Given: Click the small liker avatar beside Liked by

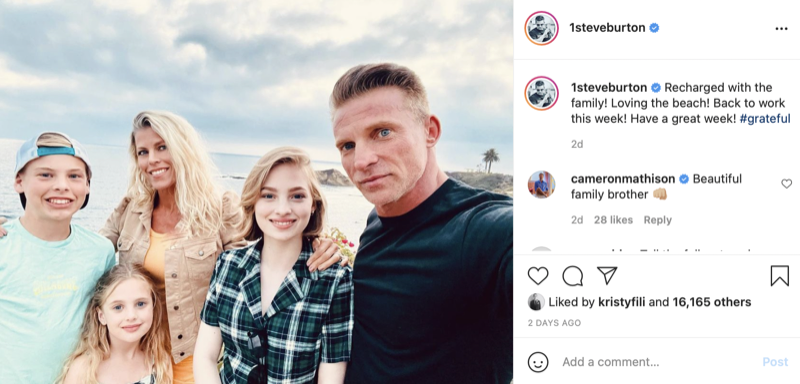Looking at the screenshot, I should pyautogui.click(x=536, y=302).
